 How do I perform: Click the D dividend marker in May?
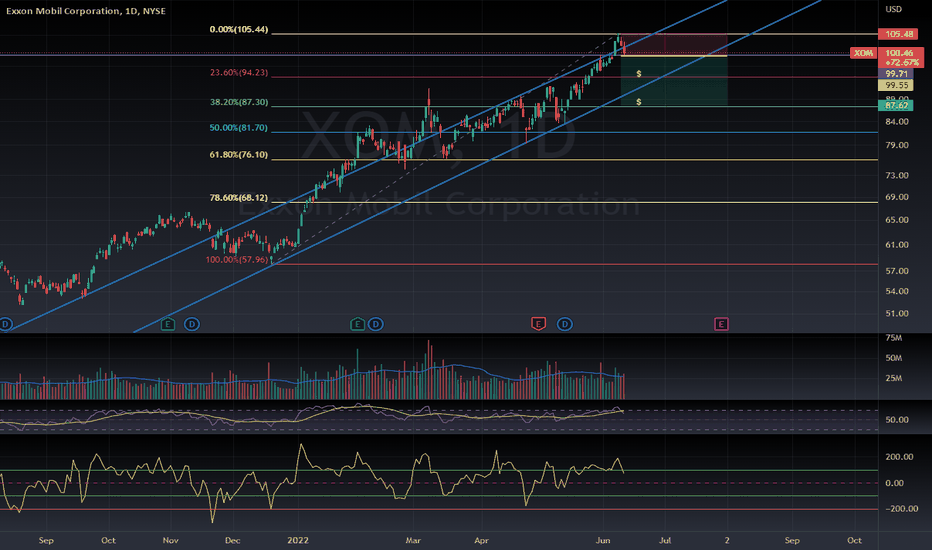[565, 324]
